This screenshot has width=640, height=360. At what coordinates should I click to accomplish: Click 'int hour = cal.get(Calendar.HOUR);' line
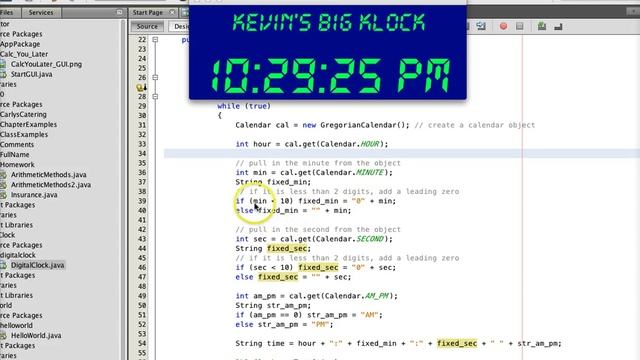tap(311, 144)
